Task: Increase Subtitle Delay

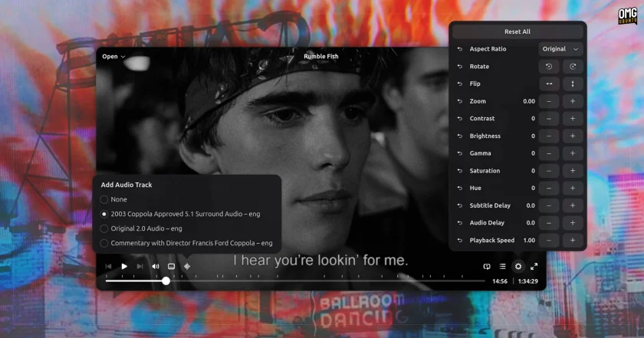Action: tap(573, 205)
